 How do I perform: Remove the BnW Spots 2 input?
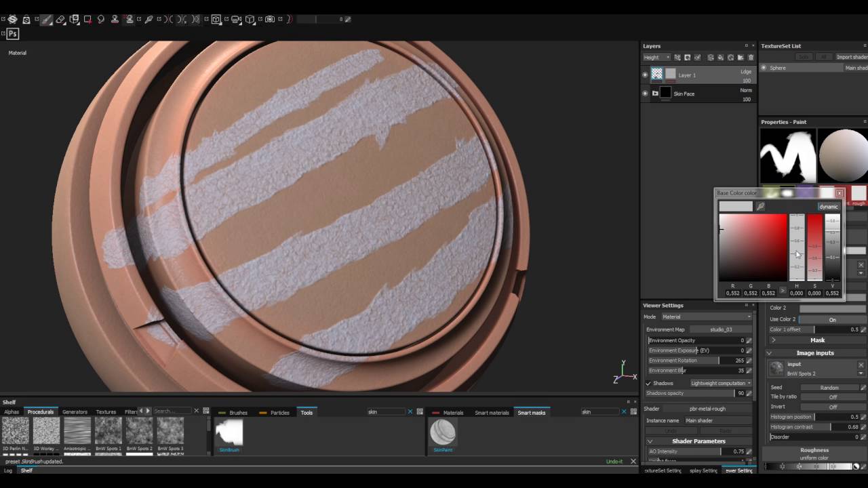tap(861, 365)
